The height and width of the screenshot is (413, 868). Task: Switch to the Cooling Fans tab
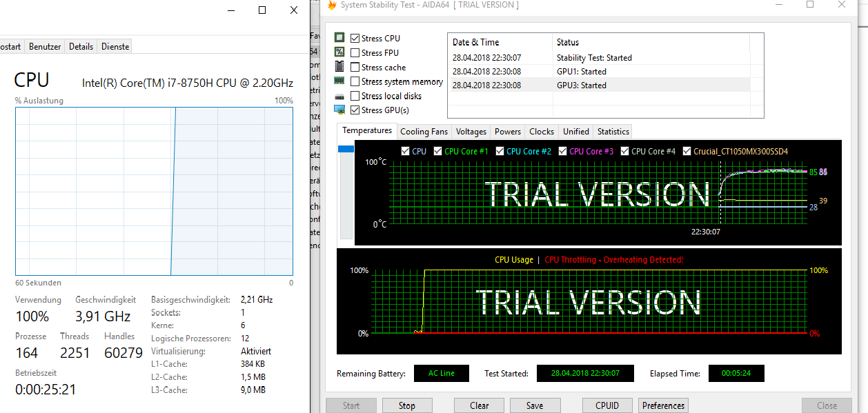(424, 132)
